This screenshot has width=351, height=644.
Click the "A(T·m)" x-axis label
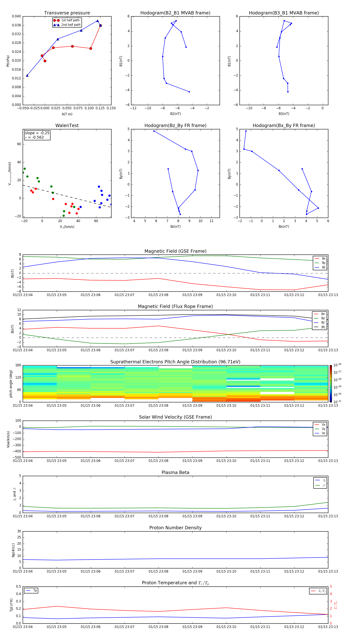click(x=67, y=114)
